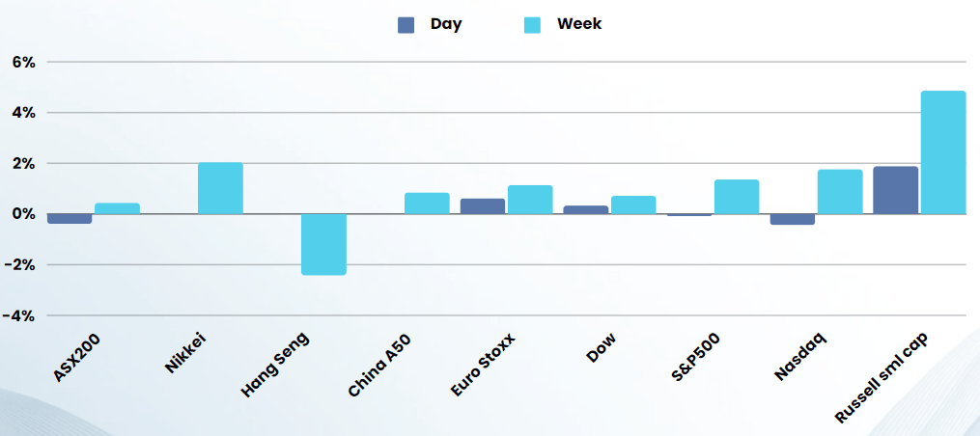Select the Dow daily bar
The height and width of the screenshot is (436, 980).
(x=586, y=209)
